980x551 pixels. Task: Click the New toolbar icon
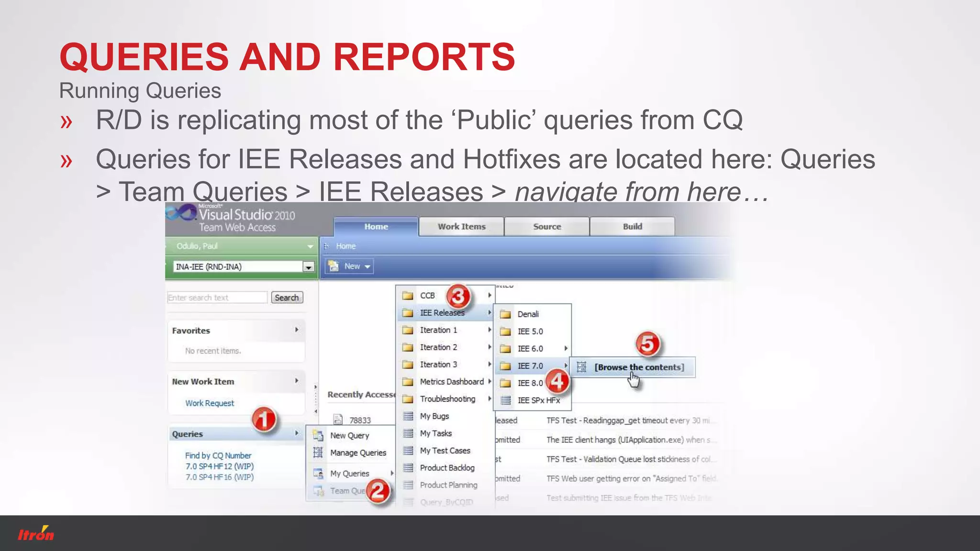(334, 266)
